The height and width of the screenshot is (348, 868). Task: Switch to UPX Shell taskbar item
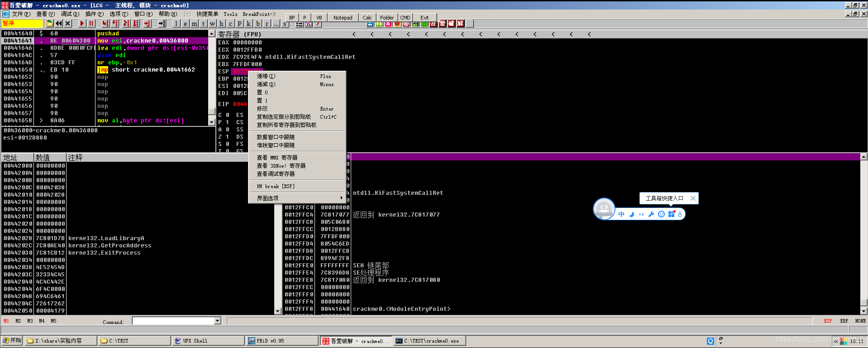208,341
